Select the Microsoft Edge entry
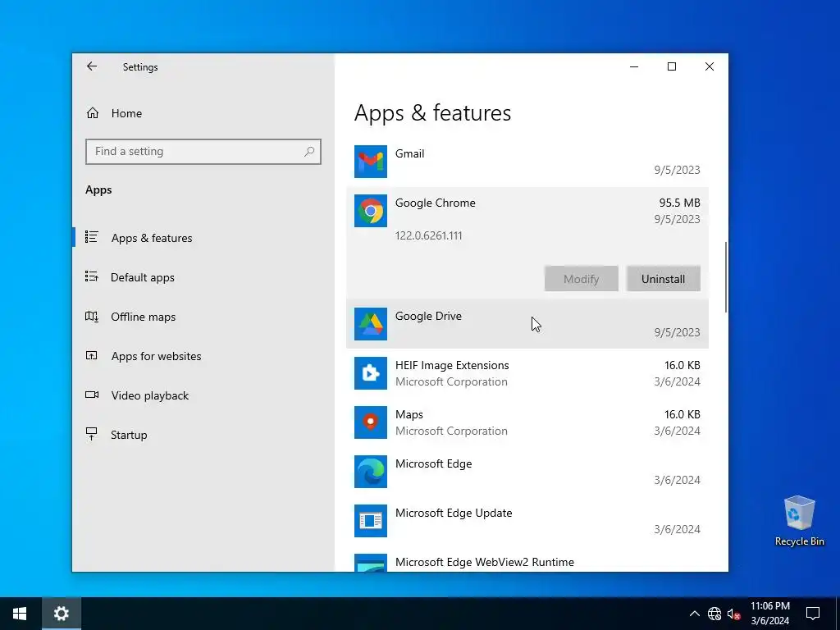Screen dimensions: 840x630 coord(527,472)
